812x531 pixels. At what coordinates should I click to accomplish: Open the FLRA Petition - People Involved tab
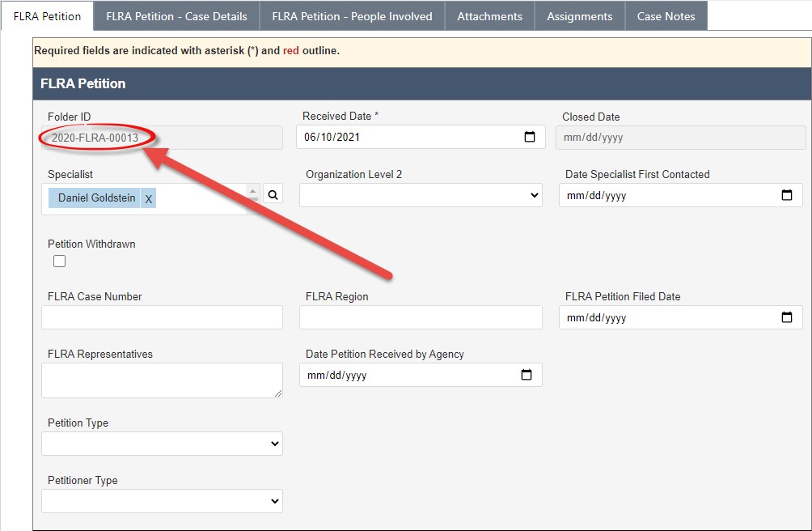(352, 16)
